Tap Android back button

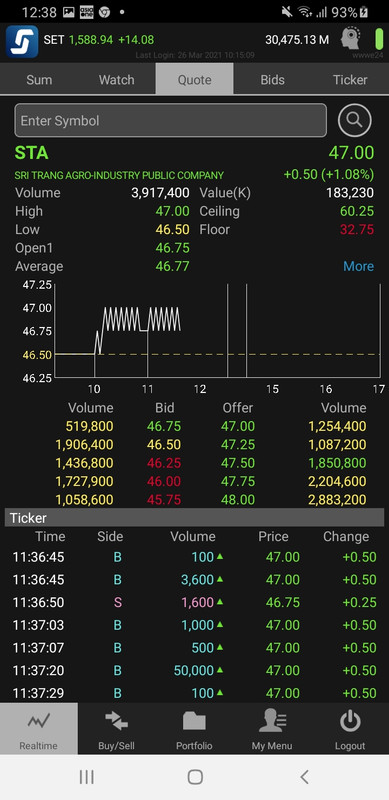(304, 777)
